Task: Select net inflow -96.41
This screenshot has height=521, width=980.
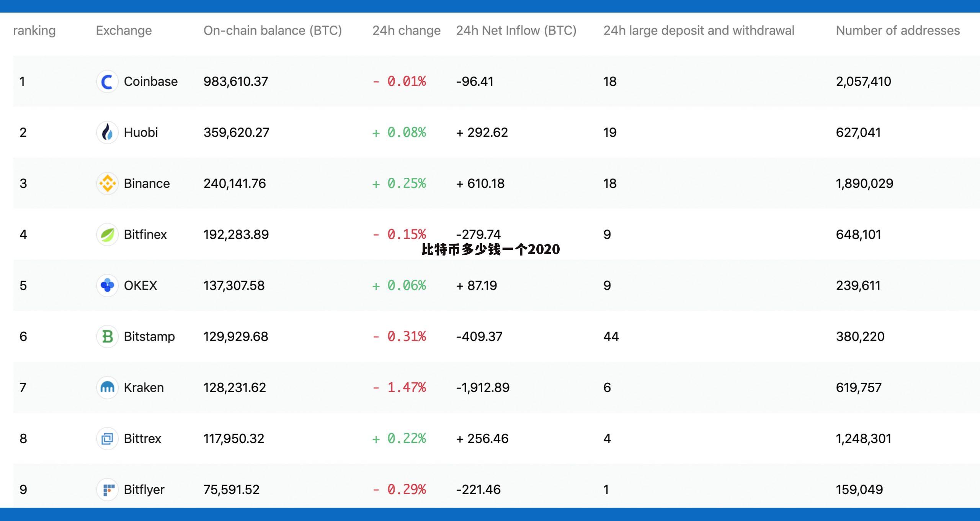Action: point(475,82)
